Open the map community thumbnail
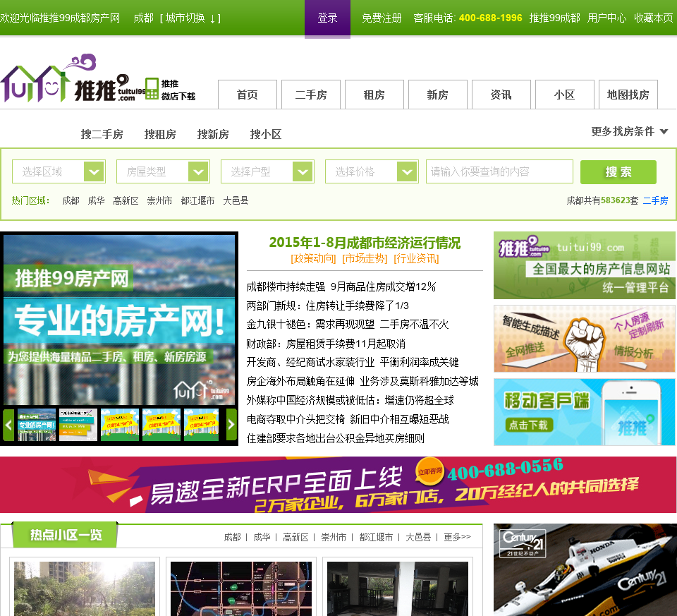 click(241, 588)
